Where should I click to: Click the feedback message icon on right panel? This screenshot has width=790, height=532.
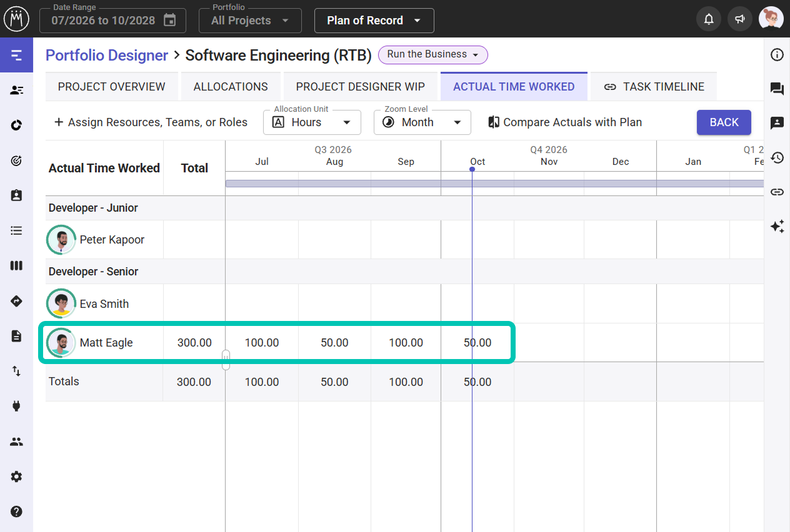(777, 123)
